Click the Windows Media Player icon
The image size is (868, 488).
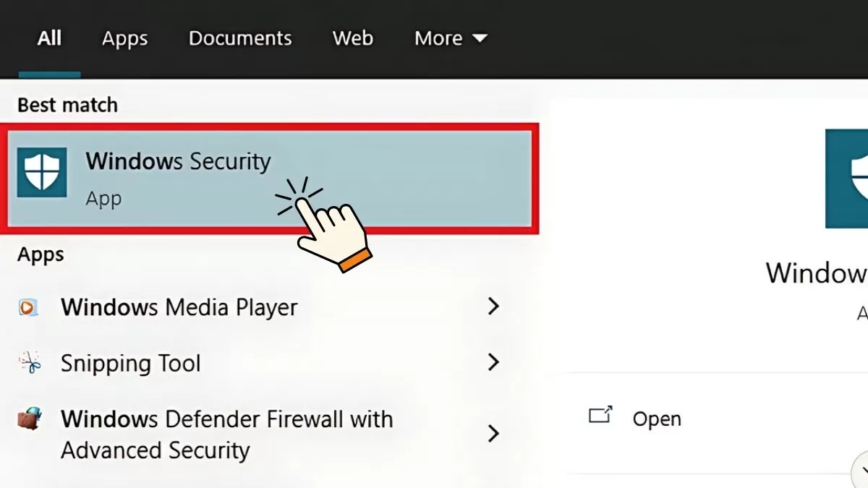coord(27,308)
